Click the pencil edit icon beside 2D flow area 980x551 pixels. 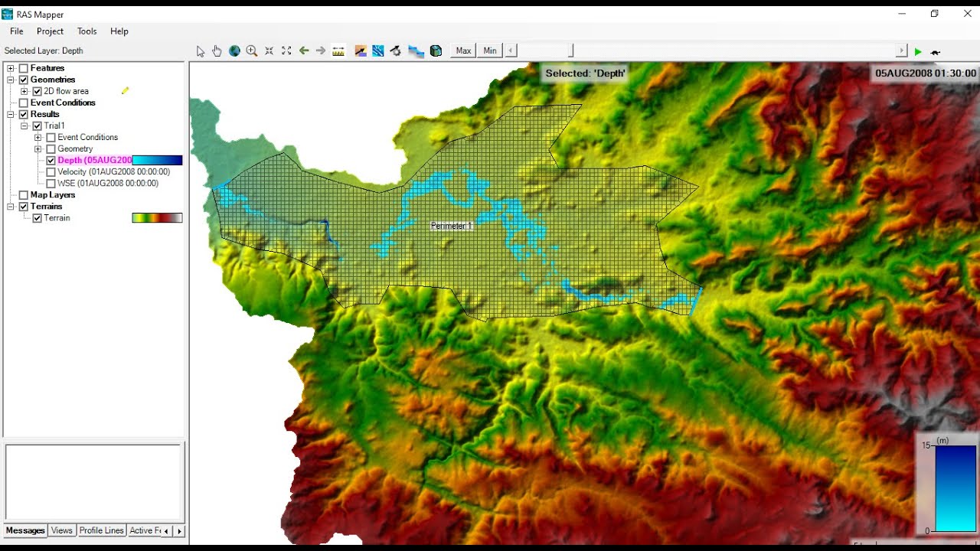126,91
